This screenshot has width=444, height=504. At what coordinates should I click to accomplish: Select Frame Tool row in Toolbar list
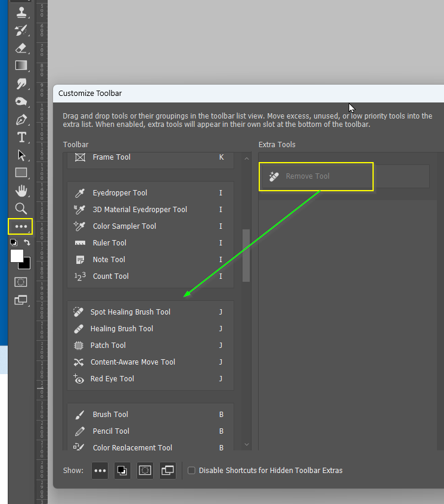tap(150, 157)
